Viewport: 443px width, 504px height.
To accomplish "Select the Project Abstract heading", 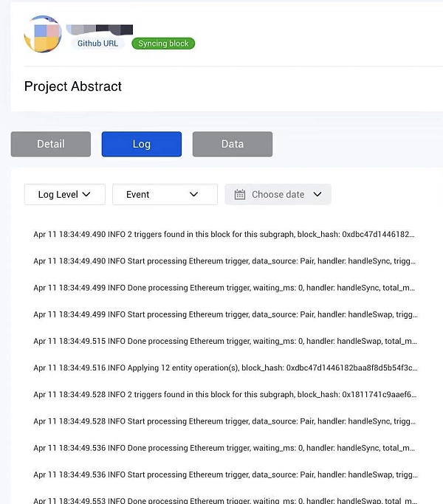I will point(73,86).
